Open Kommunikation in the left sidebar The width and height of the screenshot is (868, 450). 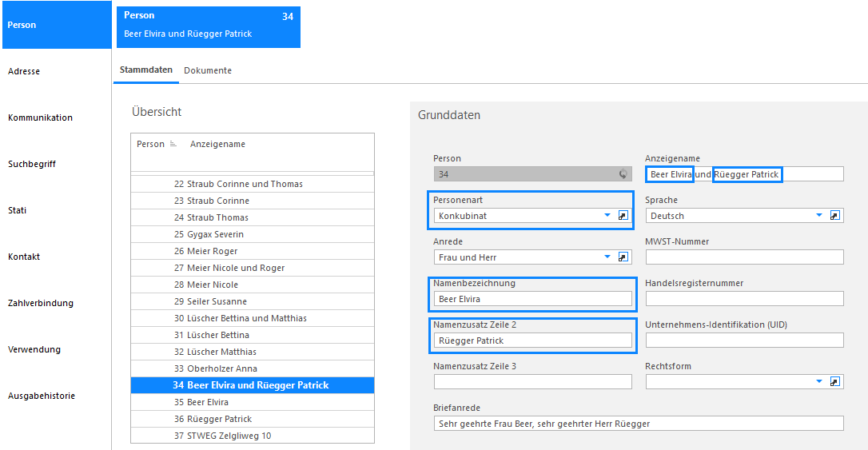[41, 118]
